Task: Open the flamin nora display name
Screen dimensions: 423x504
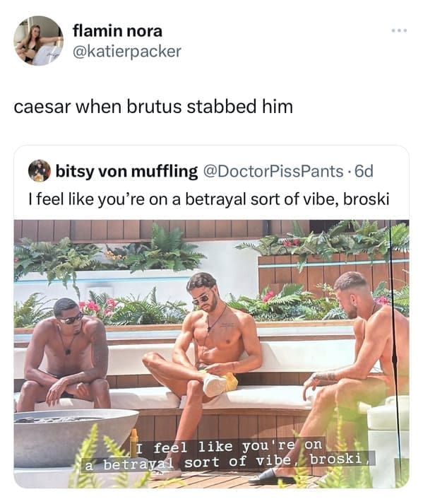Action: coord(117,31)
